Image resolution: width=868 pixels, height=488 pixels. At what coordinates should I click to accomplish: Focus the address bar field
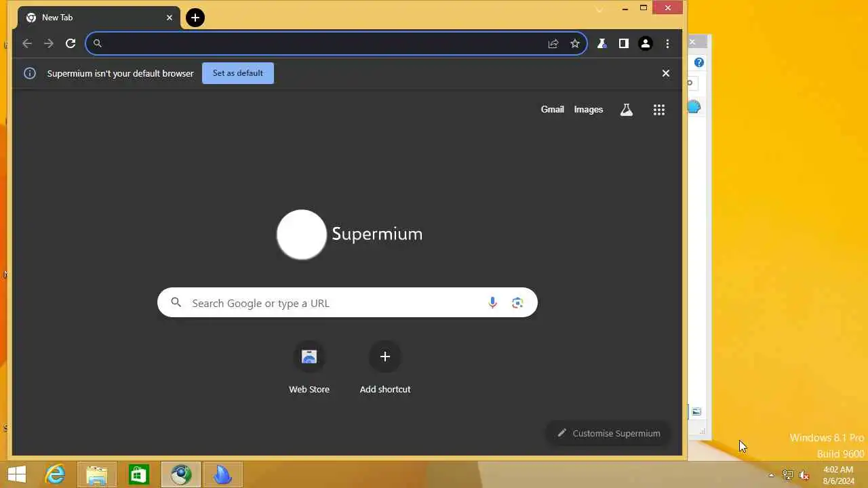click(x=336, y=43)
